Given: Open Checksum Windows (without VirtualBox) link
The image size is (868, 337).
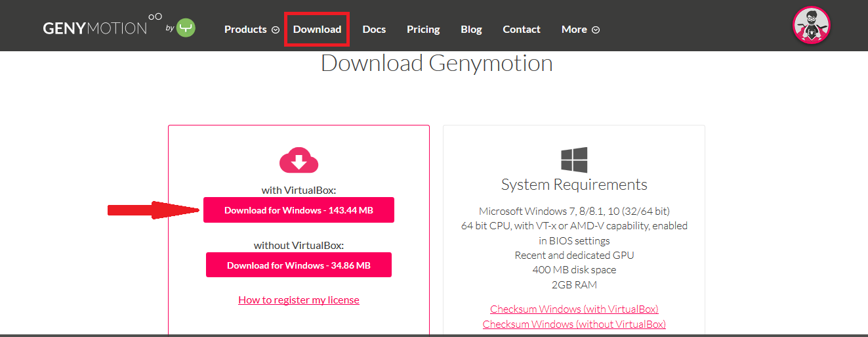Looking at the screenshot, I should 574,324.
